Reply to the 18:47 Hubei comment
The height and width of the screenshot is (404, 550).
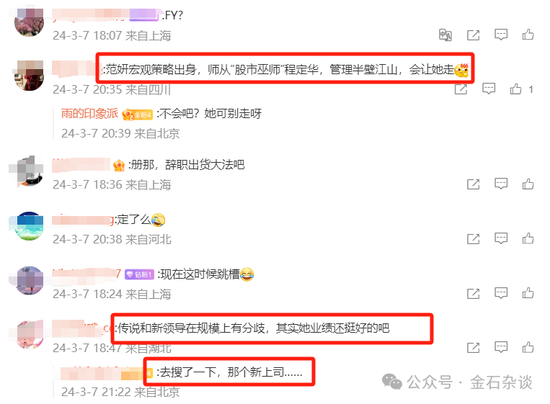501,348
